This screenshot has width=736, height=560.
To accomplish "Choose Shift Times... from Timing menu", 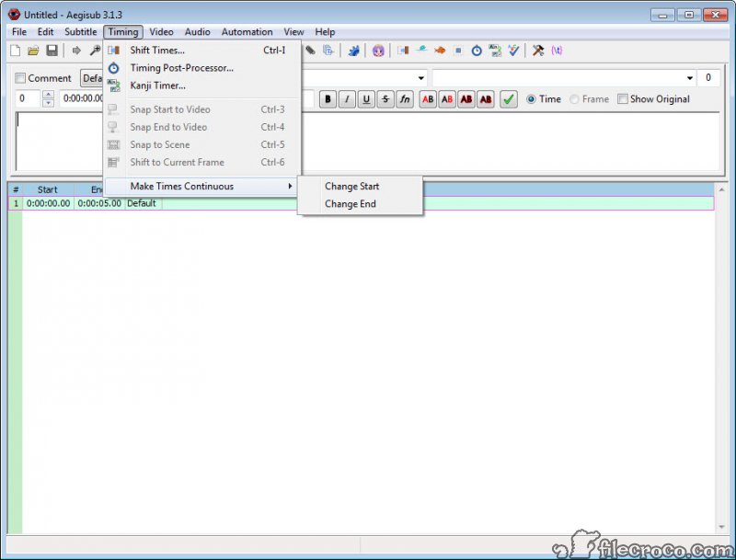I will pos(201,51).
